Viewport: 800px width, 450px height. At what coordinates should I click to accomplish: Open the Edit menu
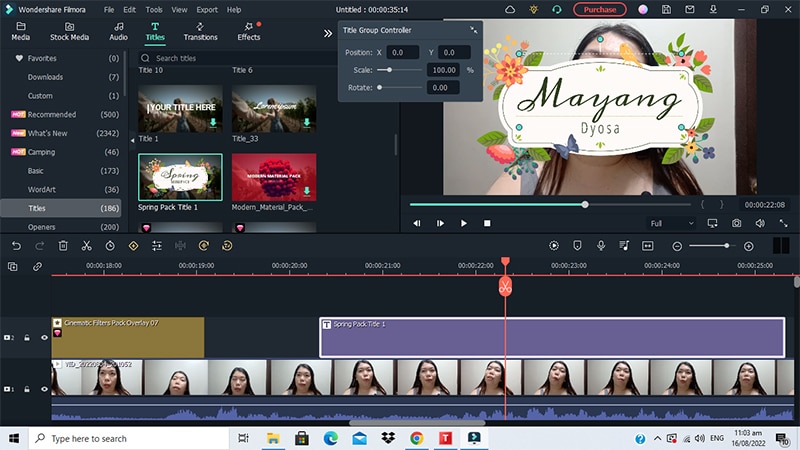(130, 10)
